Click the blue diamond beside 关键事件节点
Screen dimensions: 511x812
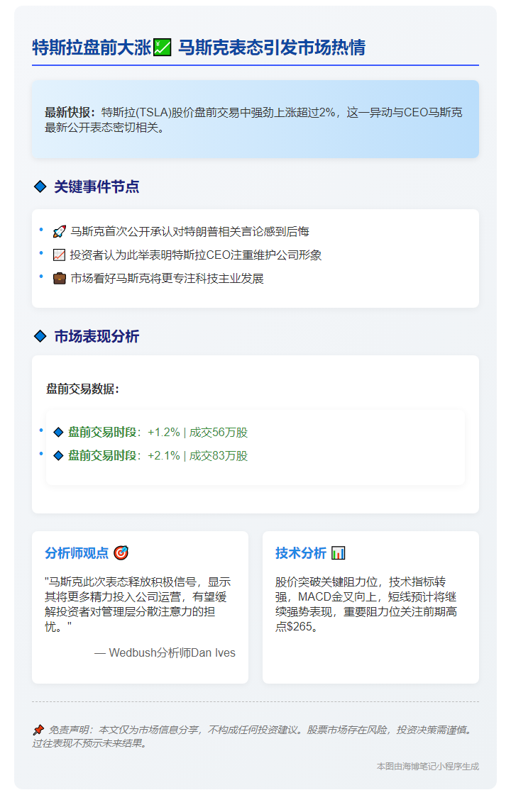pos(40,187)
